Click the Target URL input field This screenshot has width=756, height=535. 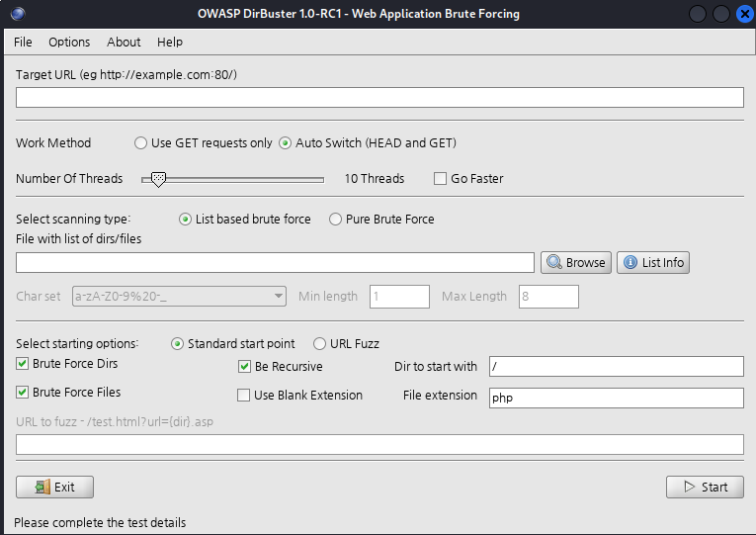click(379, 98)
